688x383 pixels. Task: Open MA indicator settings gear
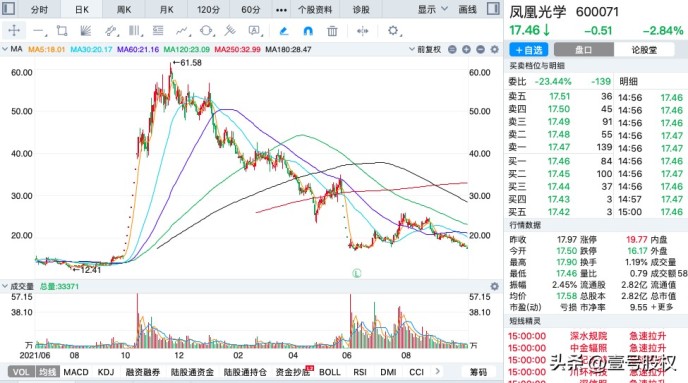494,50
